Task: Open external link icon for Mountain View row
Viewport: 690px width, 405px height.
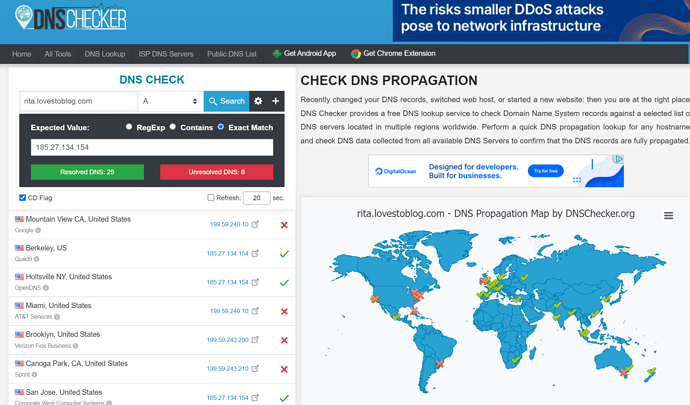Action: [x=255, y=224]
